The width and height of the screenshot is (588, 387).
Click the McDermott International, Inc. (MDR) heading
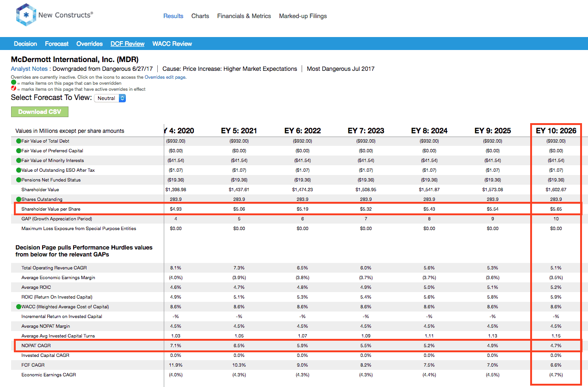pos(75,59)
